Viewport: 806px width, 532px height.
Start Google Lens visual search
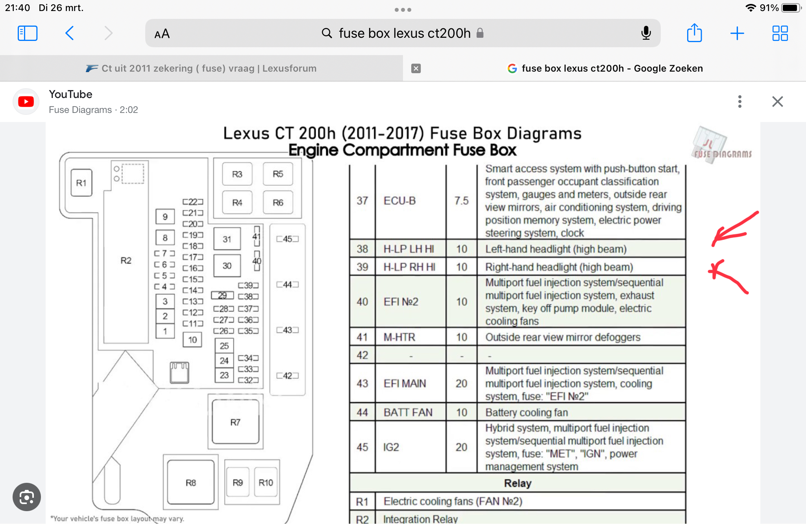[26, 497]
